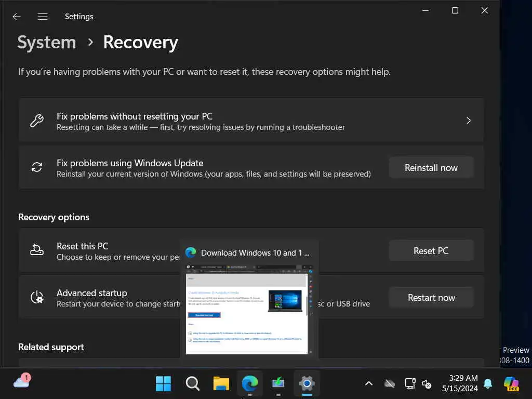Open taskbar Search
Image resolution: width=532 pixels, height=399 pixels.
coord(192,384)
